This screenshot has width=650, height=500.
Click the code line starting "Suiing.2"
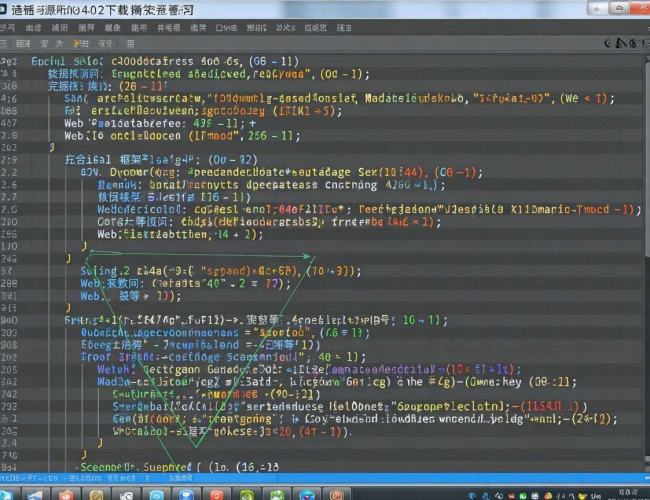coord(221,271)
